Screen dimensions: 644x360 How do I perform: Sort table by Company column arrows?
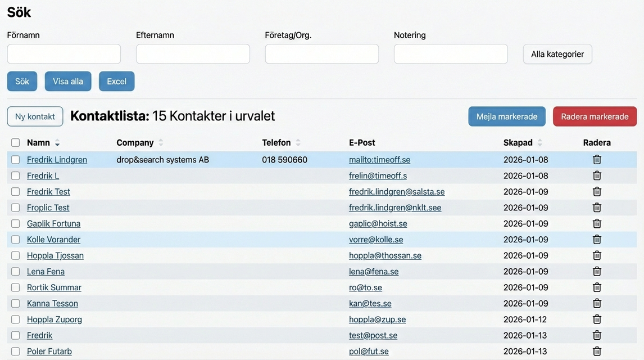click(x=161, y=143)
